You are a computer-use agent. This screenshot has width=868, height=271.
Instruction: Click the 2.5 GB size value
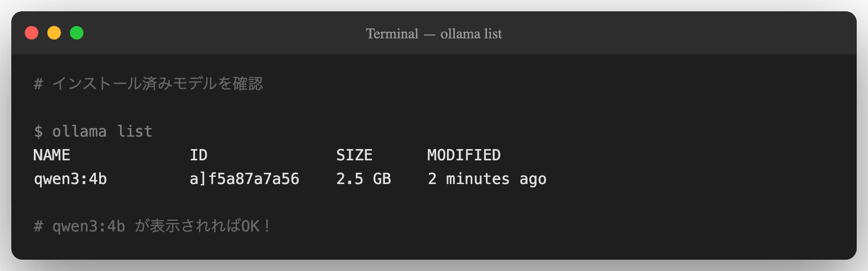tap(363, 180)
